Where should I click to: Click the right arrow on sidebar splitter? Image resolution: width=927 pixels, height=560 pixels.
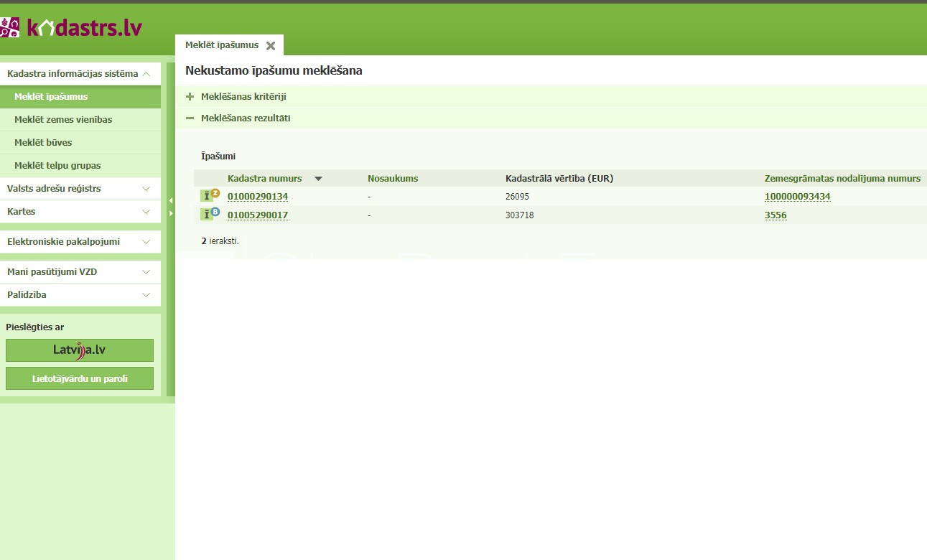[171, 213]
